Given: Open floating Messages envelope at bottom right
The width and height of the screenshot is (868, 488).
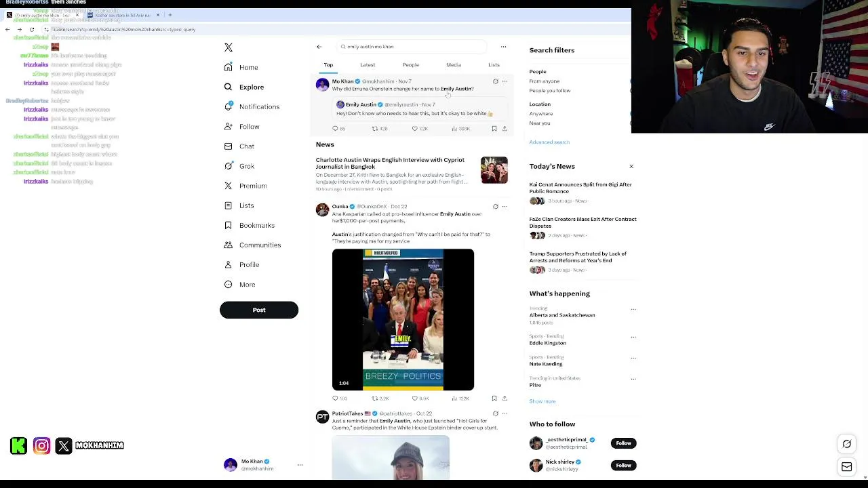Looking at the screenshot, I should pyautogui.click(x=847, y=467).
